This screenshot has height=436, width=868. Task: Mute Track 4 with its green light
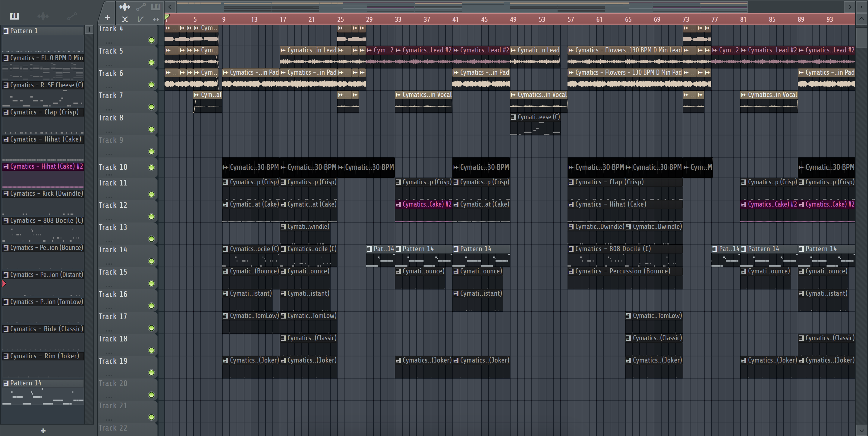(x=152, y=40)
